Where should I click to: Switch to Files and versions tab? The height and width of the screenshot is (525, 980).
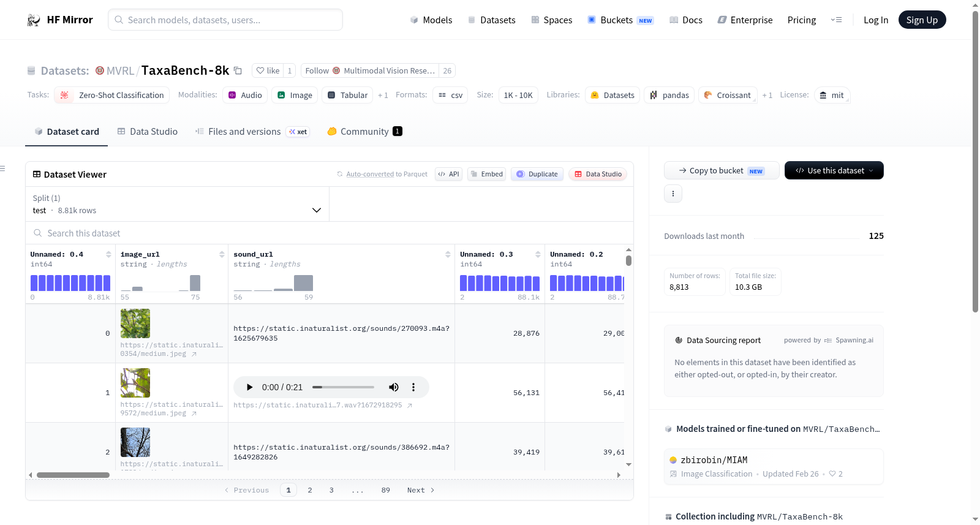(x=252, y=132)
